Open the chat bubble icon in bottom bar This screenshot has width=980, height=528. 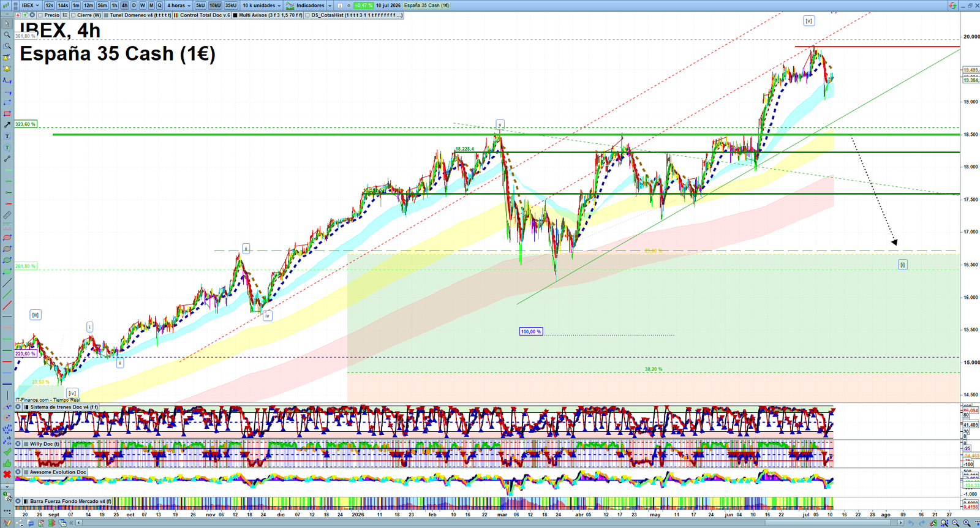(31, 522)
